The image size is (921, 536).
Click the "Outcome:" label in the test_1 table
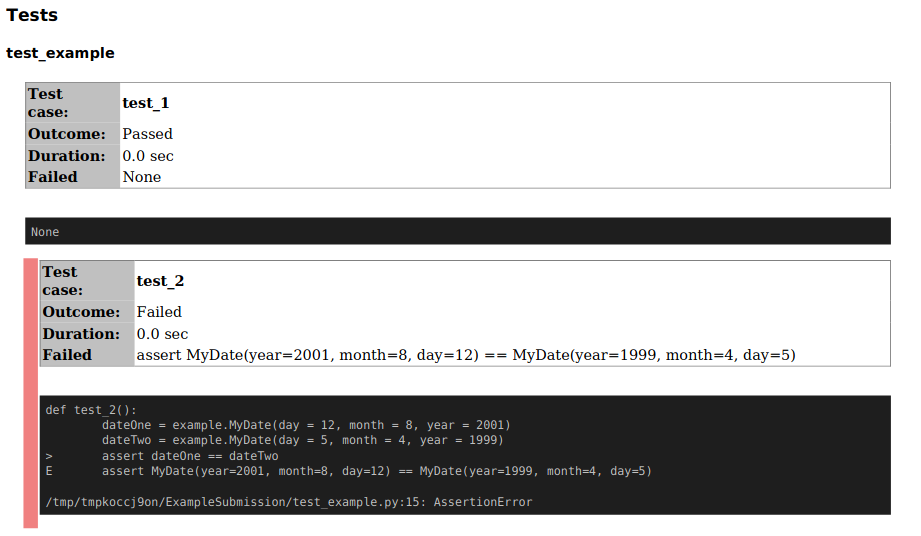point(66,134)
